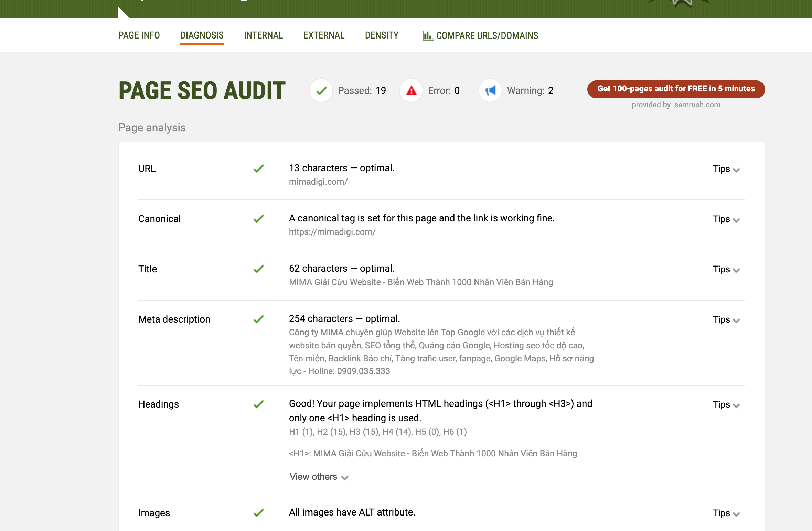The height and width of the screenshot is (531, 812).
Task: Switch to the Page Info tab
Action: tap(139, 35)
